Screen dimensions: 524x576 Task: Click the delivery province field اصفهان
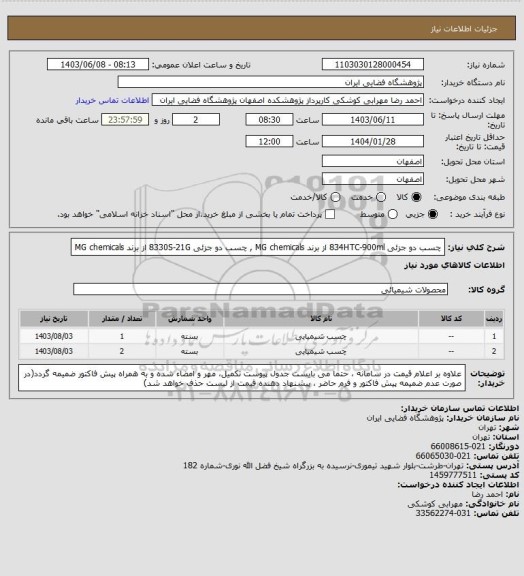click(x=373, y=161)
